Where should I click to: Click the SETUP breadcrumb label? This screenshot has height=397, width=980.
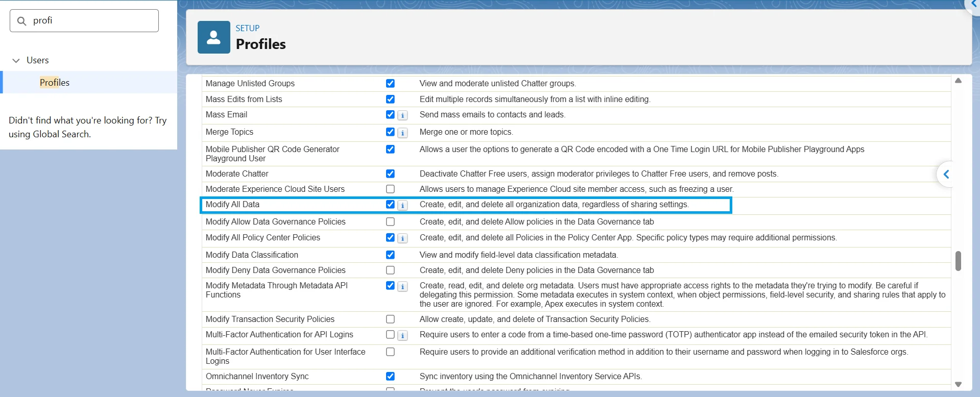coord(248,28)
